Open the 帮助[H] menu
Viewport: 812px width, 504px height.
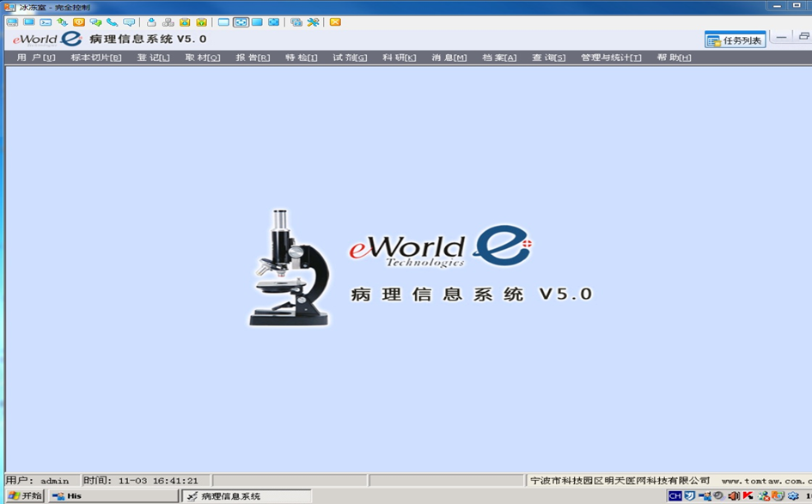[x=674, y=58]
